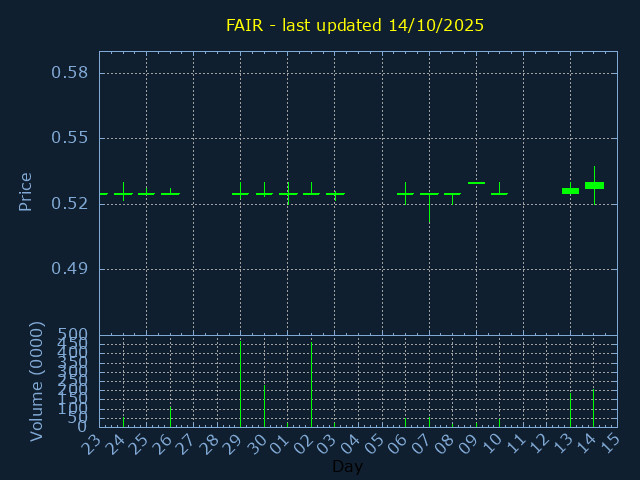Viewport: 640px width, 480px height.
Task: Click the candlestick for day 14
Action: click(594, 185)
